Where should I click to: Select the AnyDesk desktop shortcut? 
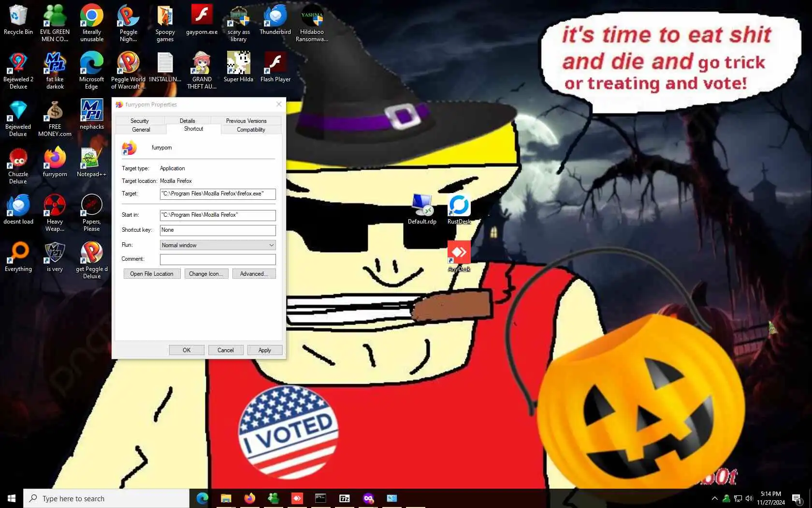[459, 257]
